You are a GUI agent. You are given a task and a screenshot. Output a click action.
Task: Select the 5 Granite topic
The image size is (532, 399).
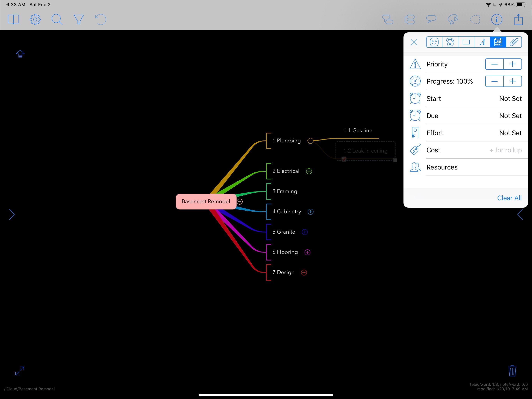[284, 232]
